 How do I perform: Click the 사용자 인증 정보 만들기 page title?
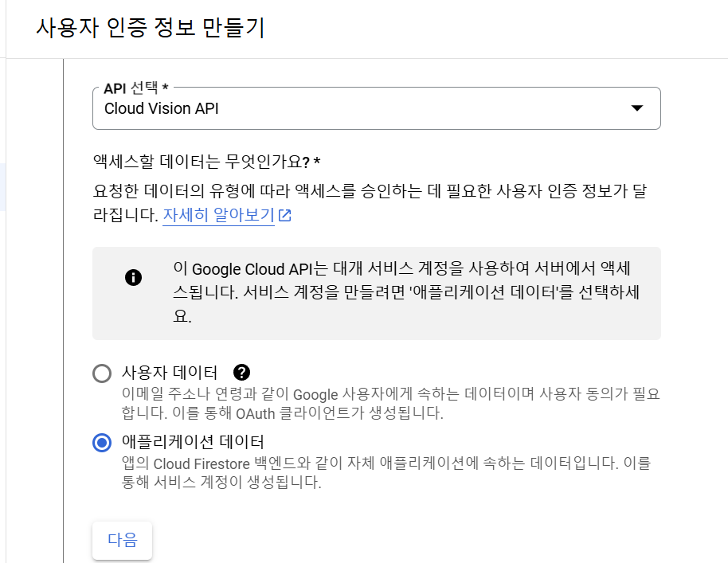pyautogui.click(x=150, y=27)
